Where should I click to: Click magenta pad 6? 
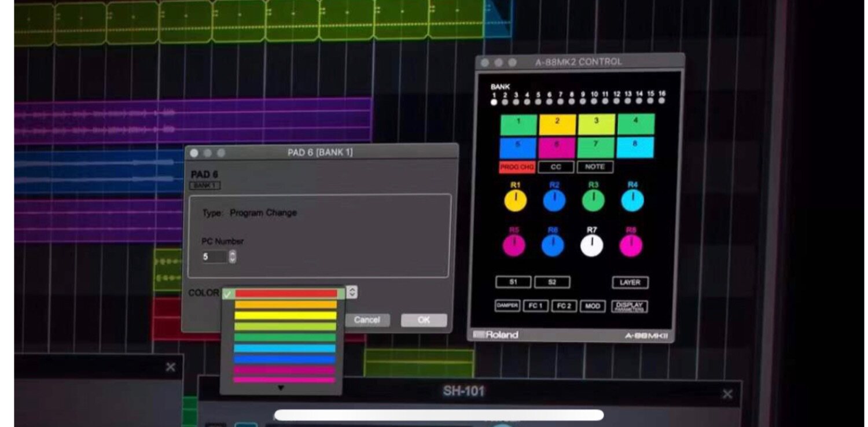pos(557,148)
